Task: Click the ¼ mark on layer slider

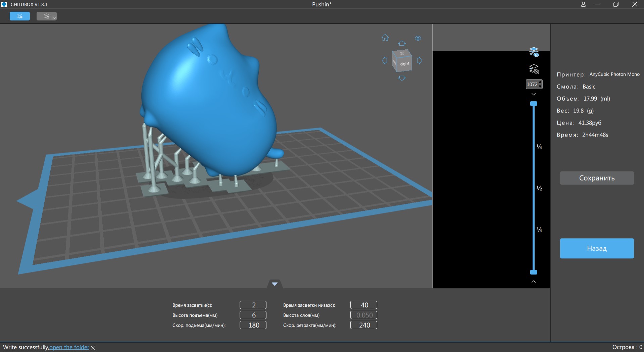Action: [539, 147]
